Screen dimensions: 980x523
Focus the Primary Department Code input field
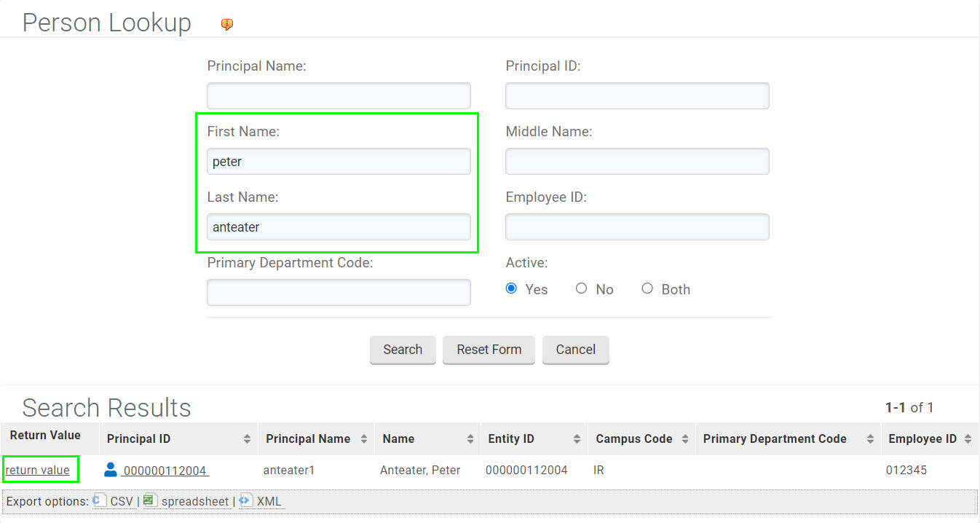(x=339, y=293)
